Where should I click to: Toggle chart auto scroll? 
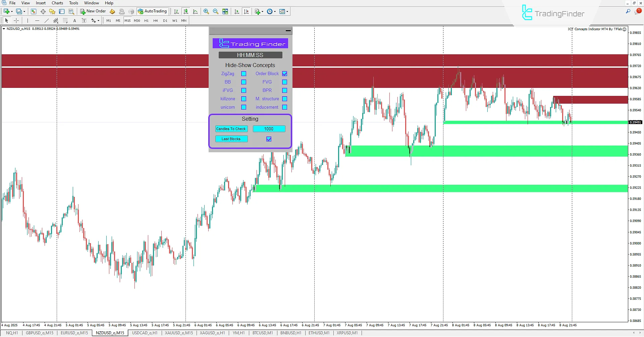[x=236, y=11]
